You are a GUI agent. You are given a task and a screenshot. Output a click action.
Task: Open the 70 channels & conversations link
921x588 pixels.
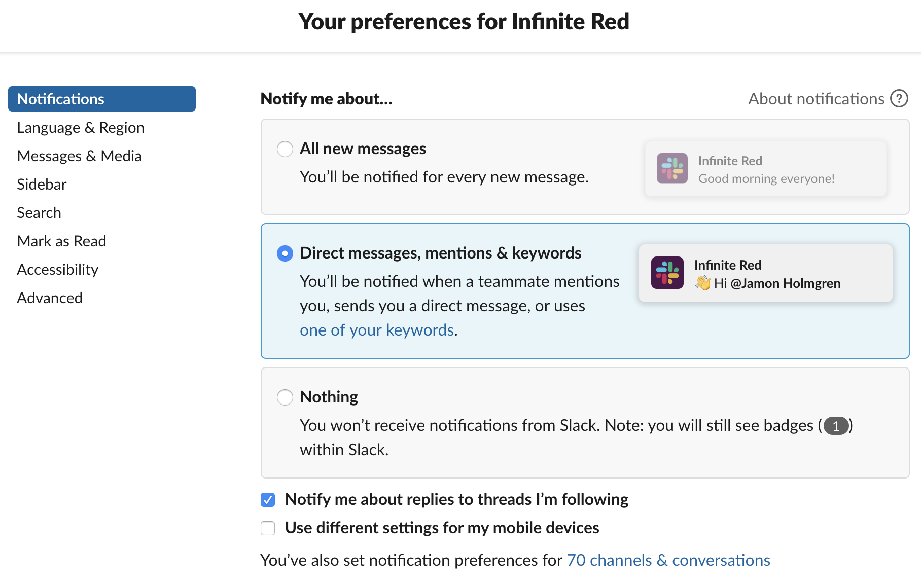[668, 560]
